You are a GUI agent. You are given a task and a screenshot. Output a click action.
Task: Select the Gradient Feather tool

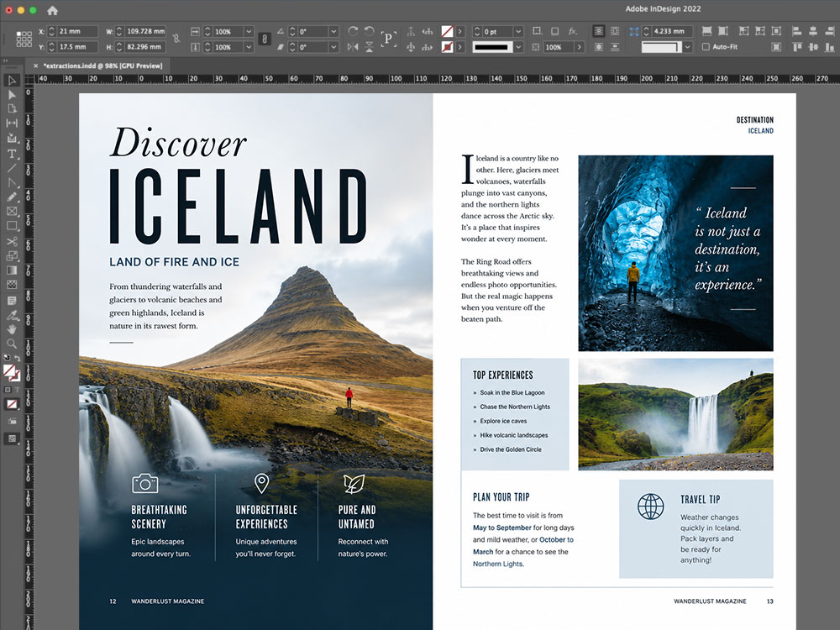coord(12,285)
